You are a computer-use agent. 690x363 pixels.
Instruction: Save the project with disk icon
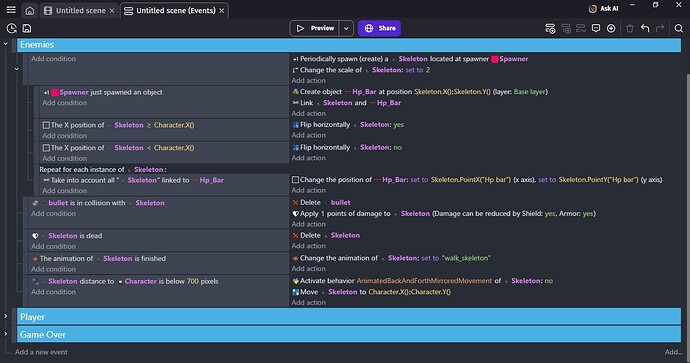coord(27,28)
